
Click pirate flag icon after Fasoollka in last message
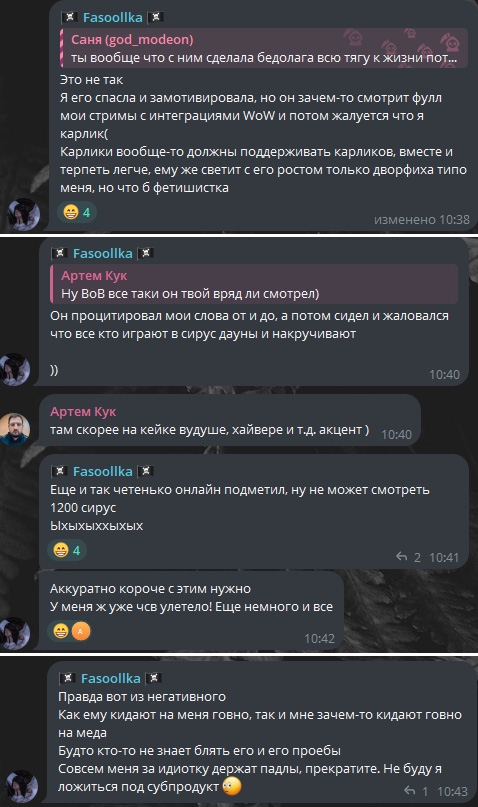click(x=153, y=678)
